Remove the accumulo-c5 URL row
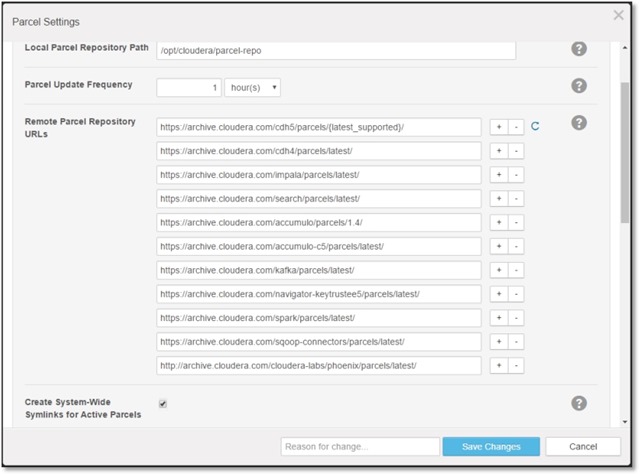The height and width of the screenshot is (475, 640). pos(516,246)
